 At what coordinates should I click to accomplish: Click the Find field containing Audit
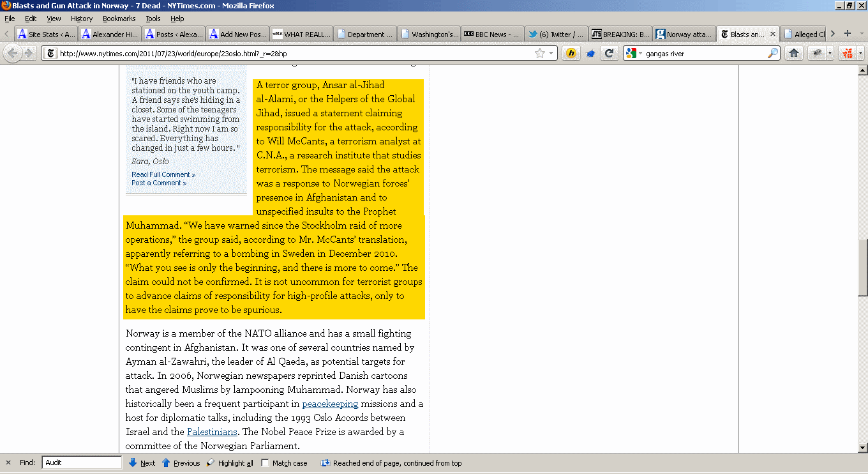coord(82,463)
